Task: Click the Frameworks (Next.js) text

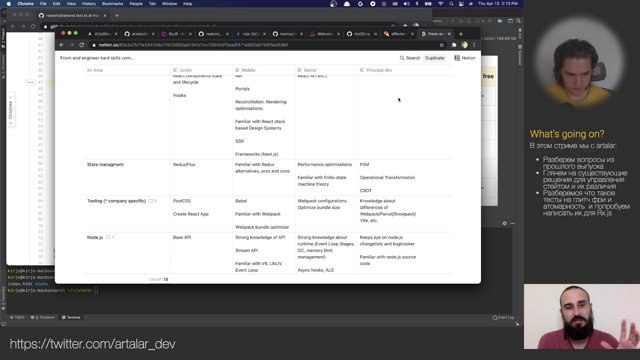Action: tap(256, 154)
